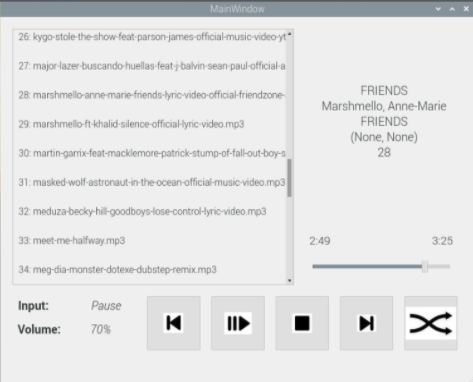The height and width of the screenshot is (382, 473).
Task: Click the Input: label
Action: tap(33, 306)
